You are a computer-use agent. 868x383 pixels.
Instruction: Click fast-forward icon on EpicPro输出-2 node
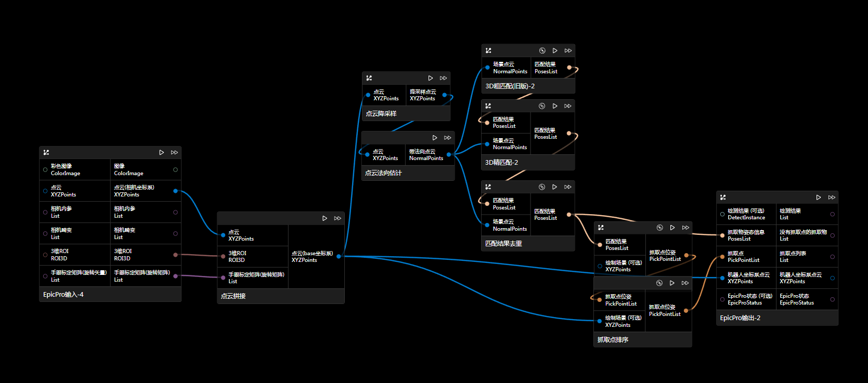pyautogui.click(x=832, y=197)
